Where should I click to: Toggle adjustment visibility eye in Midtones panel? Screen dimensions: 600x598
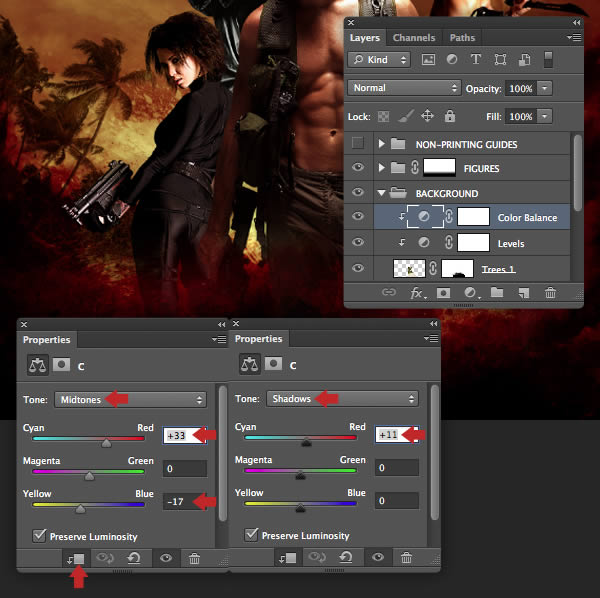[166, 558]
